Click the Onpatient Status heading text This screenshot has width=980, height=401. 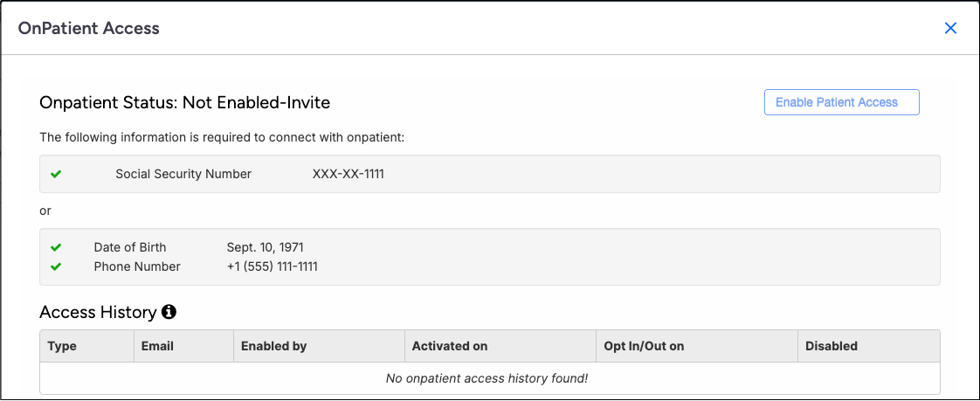pos(184,102)
